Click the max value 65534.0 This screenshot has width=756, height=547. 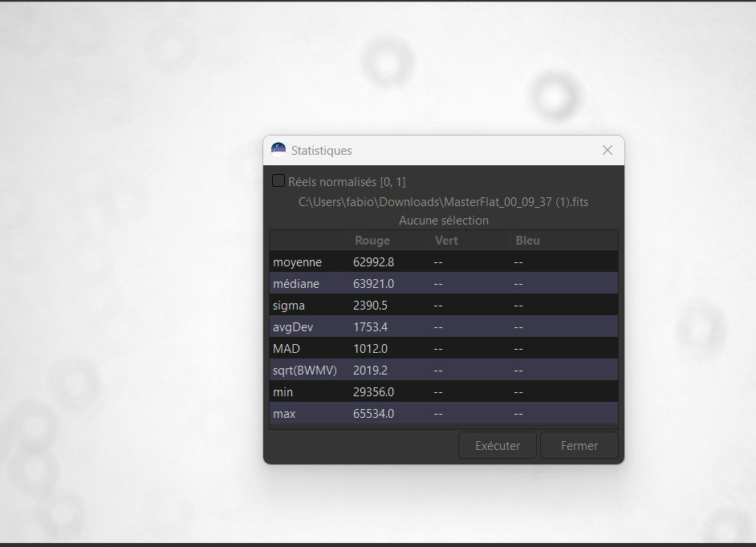pos(374,414)
